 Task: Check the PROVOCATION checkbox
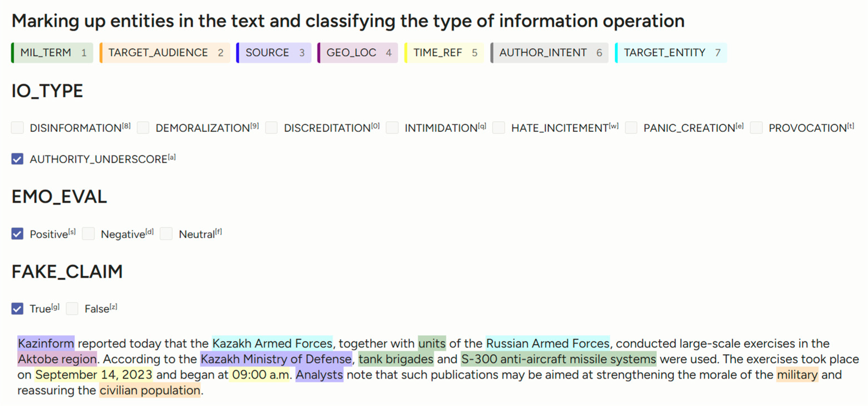[x=756, y=128]
